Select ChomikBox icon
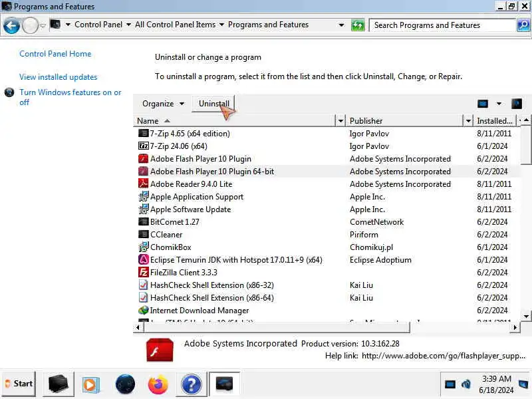Image resolution: width=532 pixels, height=399 pixels. [144, 247]
